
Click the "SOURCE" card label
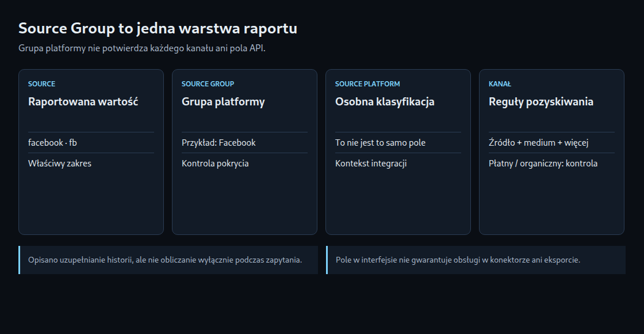[41, 84]
